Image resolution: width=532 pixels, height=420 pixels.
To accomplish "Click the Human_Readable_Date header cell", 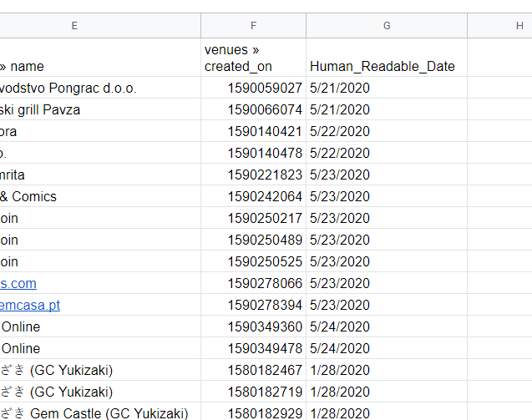I will pos(387,58).
